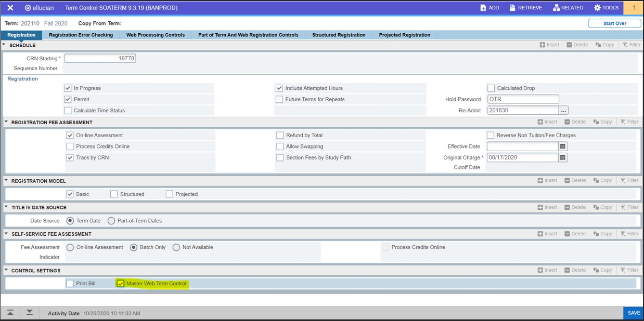
Task: Click the Re-Admit lookup ellipsis button
Action: point(563,111)
